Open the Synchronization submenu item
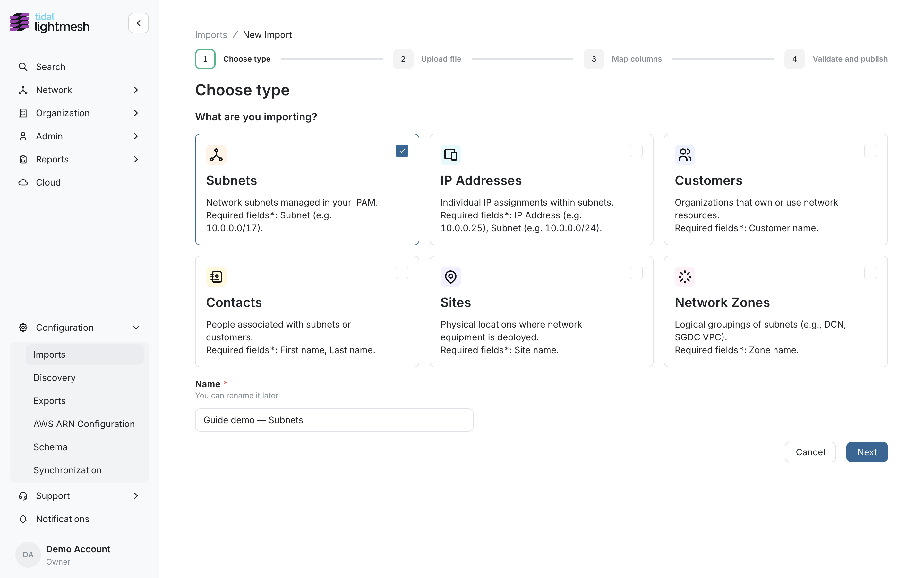Screen dimensions: 924x578 (85, 470)
